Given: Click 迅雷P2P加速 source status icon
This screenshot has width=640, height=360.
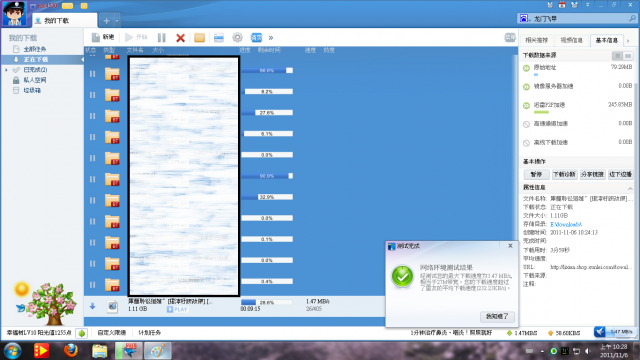Looking at the screenshot, I should 527,105.
